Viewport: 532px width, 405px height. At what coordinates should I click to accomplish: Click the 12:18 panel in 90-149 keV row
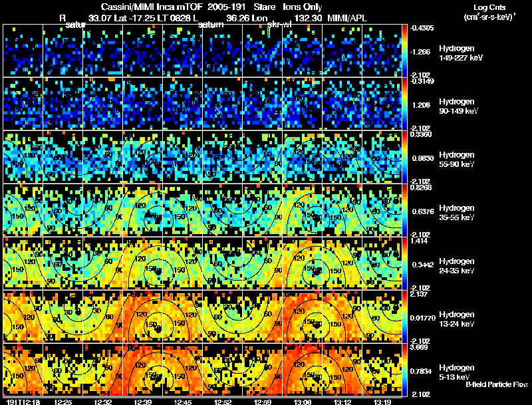23,104
